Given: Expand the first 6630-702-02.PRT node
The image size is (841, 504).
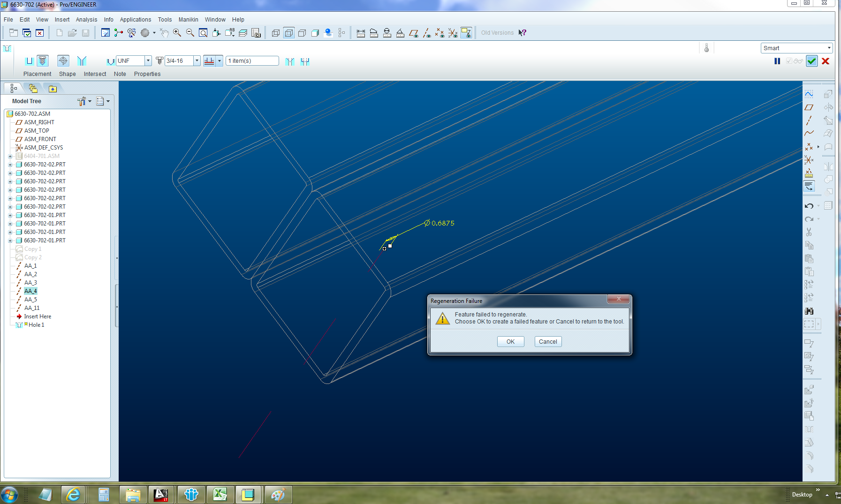Looking at the screenshot, I should [x=10, y=165].
